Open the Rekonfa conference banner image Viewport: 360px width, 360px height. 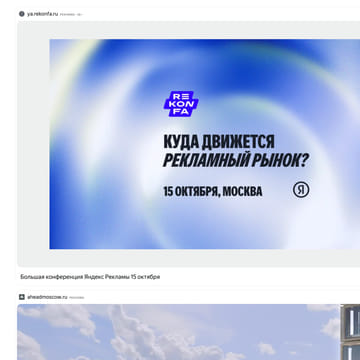[x=205, y=144]
